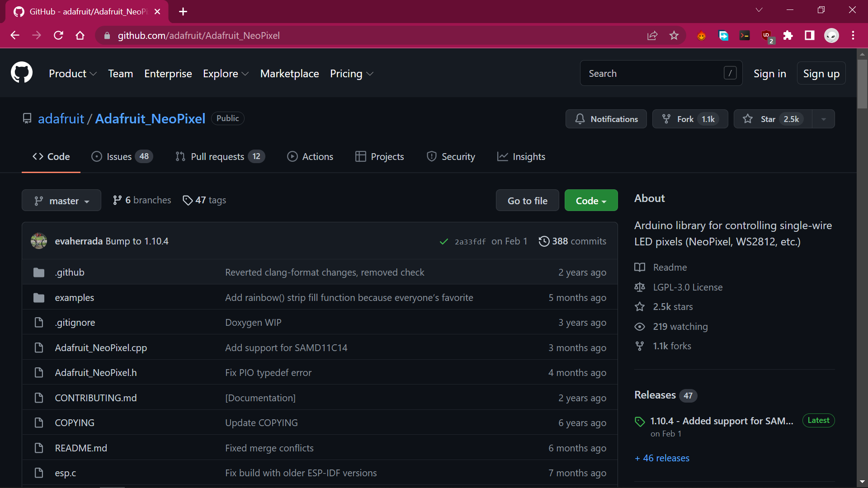Click the .gitignore file icon
The height and width of the screenshot is (488, 868).
[39, 323]
